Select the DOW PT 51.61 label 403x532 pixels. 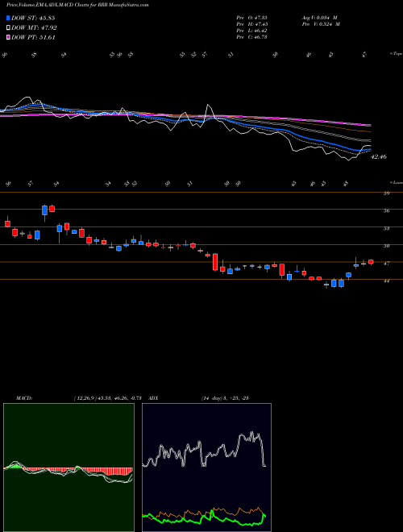point(33,38)
